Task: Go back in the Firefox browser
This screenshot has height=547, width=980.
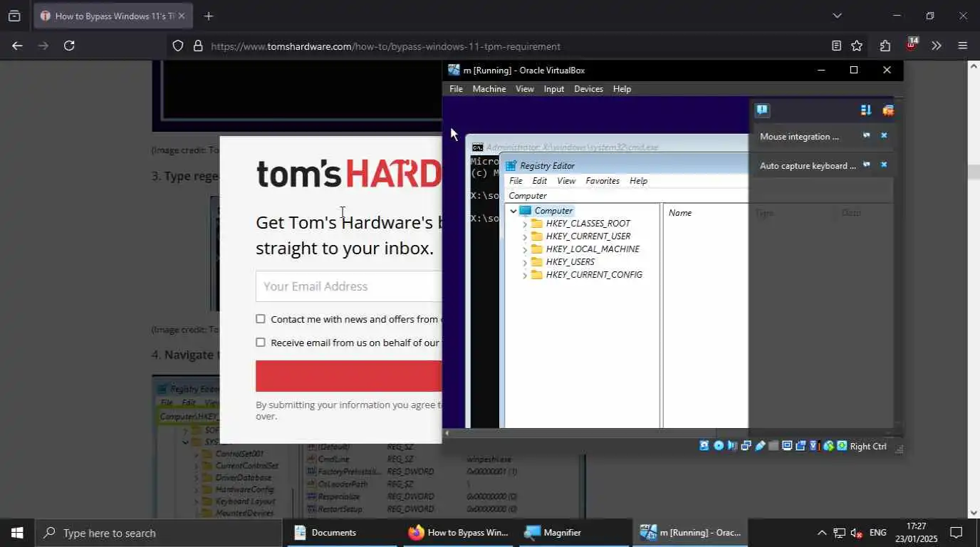Action: click(17, 46)
